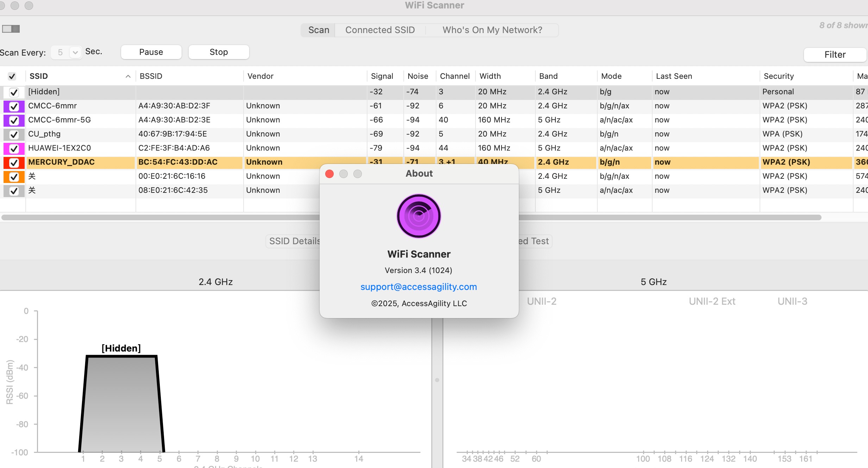Viewport: 868px width, 468px height.
Task: Select the [Hidden] network bar in 2.4 GHz graph
Action: pos(121,404)
